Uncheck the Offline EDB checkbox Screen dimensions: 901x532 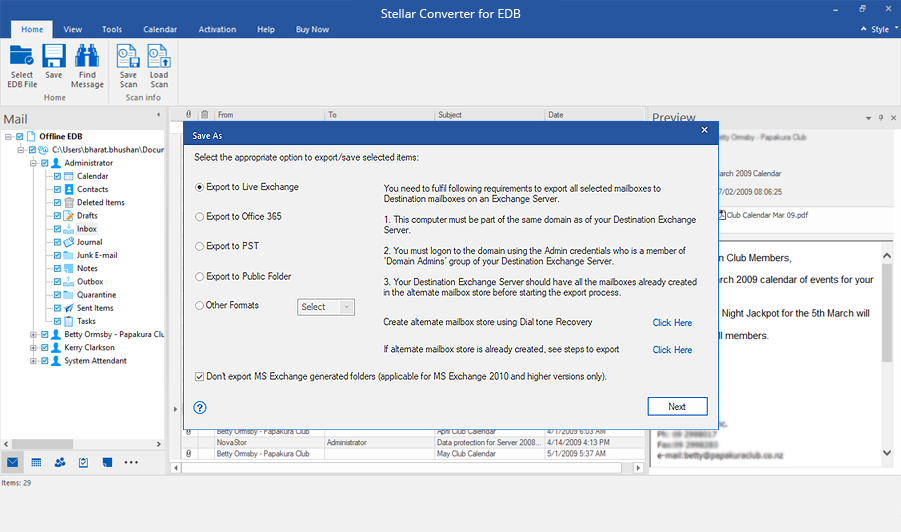coord(20,136)
